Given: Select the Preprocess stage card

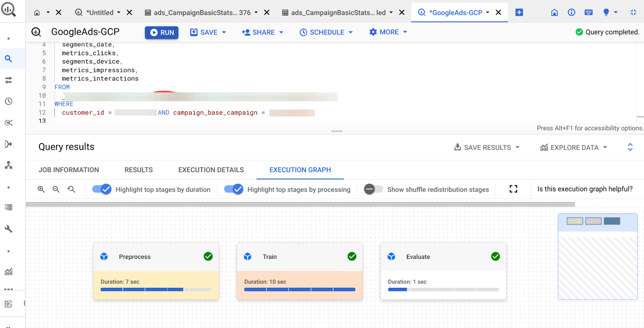Looking at the screenshot, I should pos(156,271).
